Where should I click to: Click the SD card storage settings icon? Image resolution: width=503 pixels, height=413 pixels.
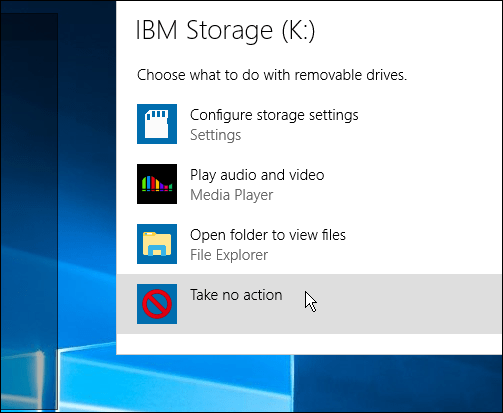(157, 124)
